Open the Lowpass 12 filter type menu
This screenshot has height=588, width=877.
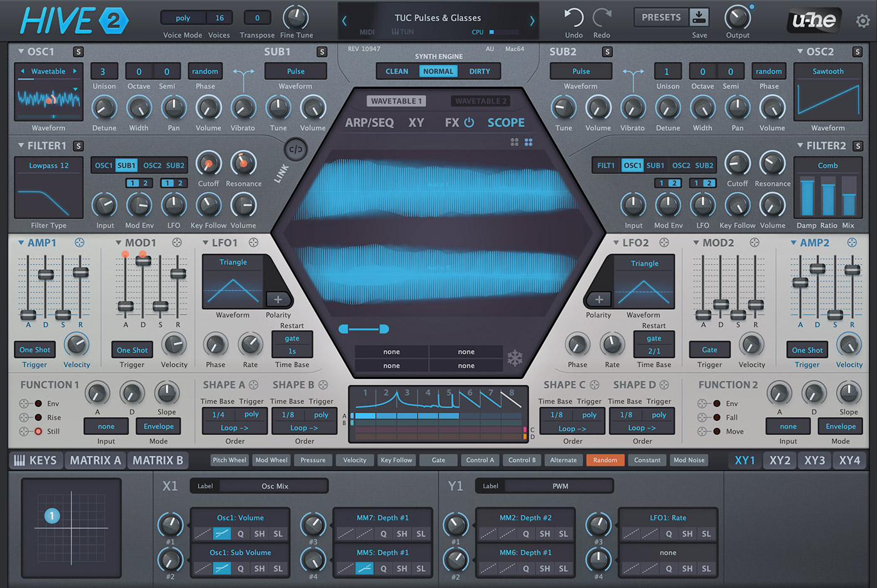tap(48, 165)
